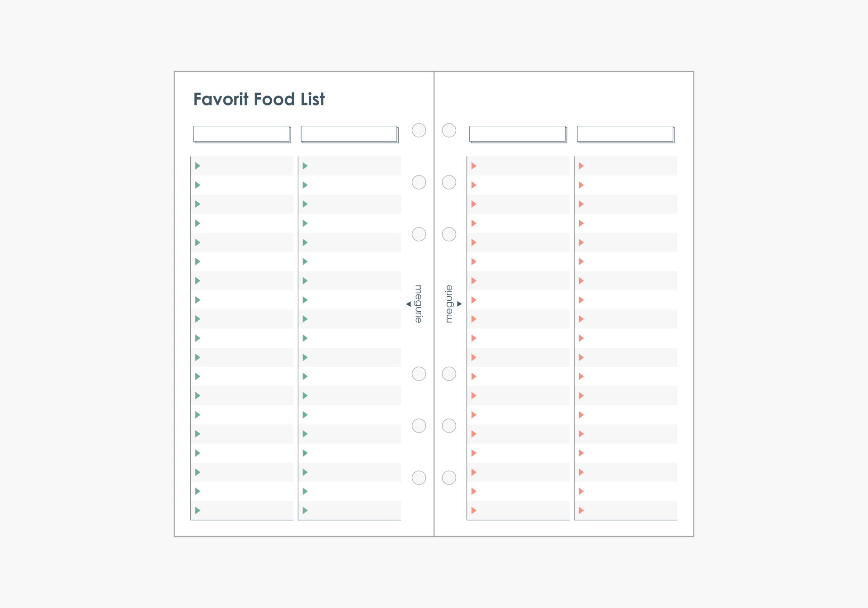Click the first green arrow in leftmost column
The image size is (868, 608).
coord(198,166)
